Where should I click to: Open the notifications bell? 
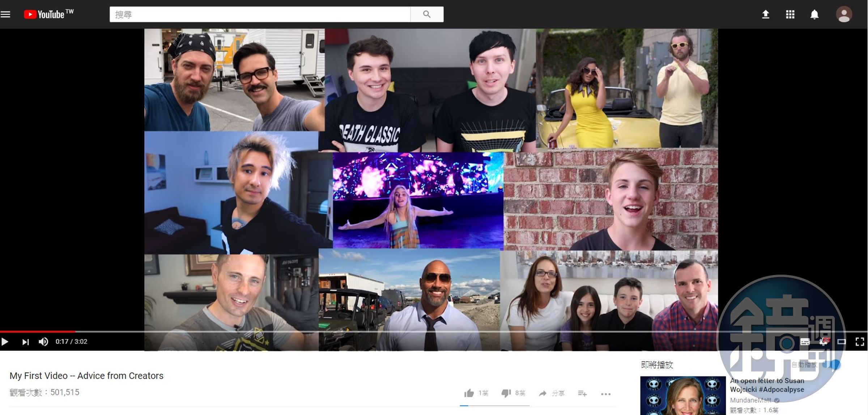click(x=814, y=14)
